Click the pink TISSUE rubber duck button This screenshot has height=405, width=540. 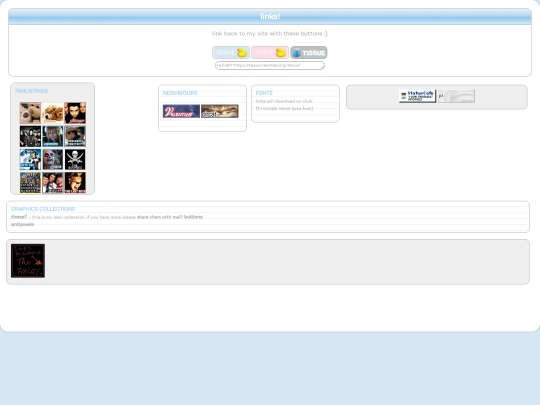pyautogui.click(x=270, y=53)
